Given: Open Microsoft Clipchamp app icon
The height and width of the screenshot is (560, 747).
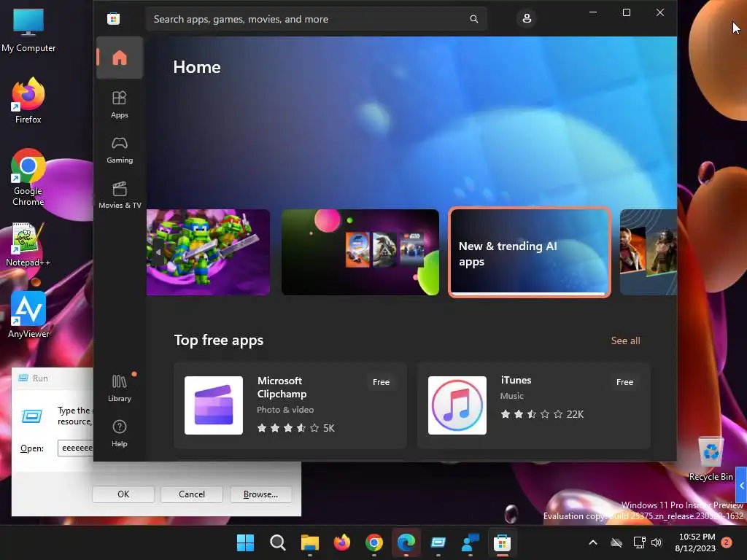Looking at the screenshot, I should [x=214, y=405].
